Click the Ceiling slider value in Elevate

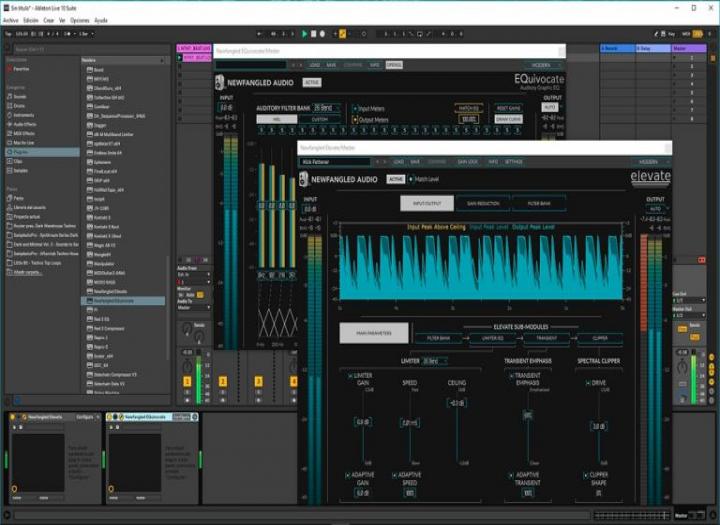[x=456, y=403]
